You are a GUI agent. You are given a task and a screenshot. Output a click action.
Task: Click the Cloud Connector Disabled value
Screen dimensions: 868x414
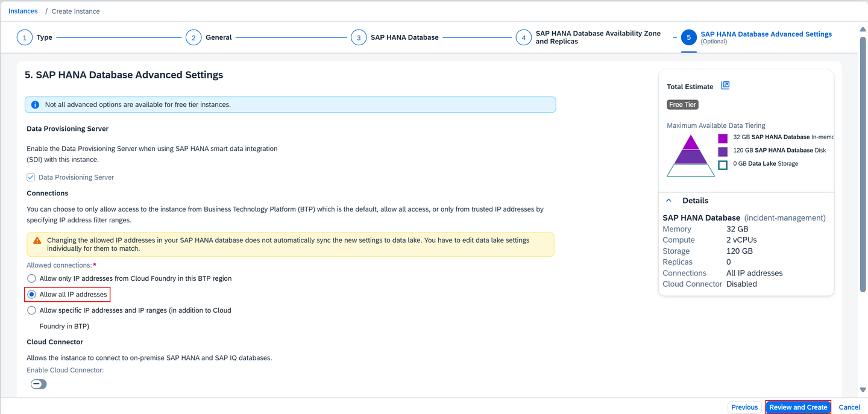click(x=741, y=284)
